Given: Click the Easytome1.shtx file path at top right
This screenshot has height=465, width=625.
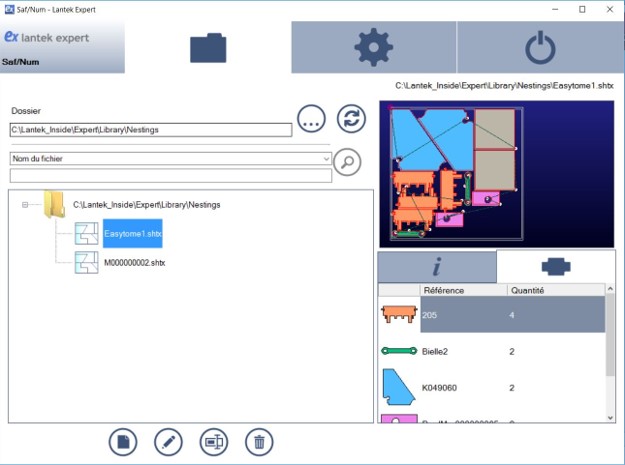Looking at the screenshot, I should pos(504,86).
